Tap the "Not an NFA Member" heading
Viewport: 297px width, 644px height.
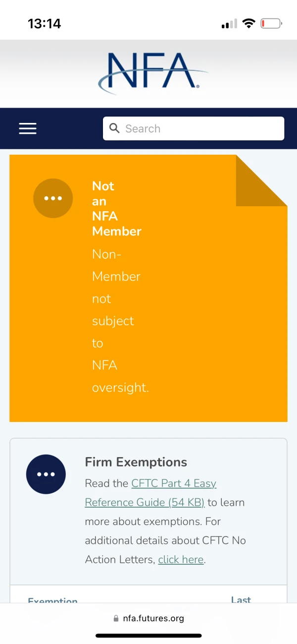(117, 208)
